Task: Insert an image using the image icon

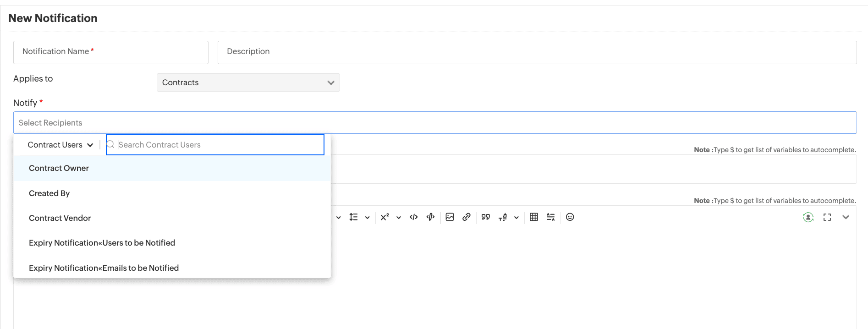Action: (450, 217)
